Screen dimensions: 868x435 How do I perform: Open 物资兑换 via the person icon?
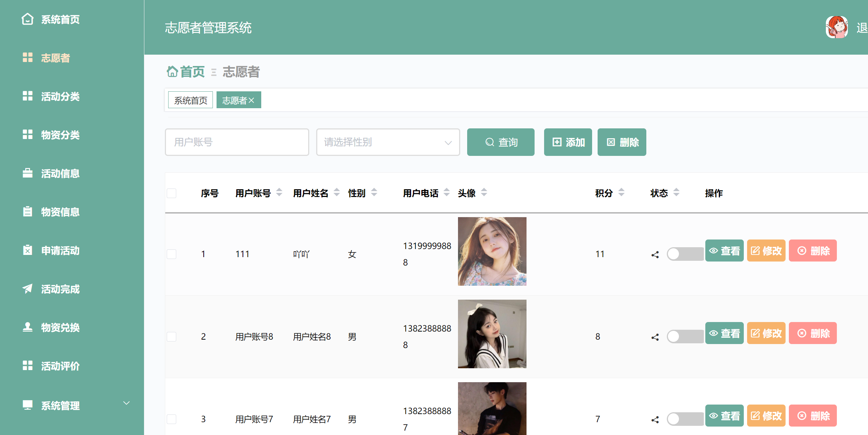(27, 327)
